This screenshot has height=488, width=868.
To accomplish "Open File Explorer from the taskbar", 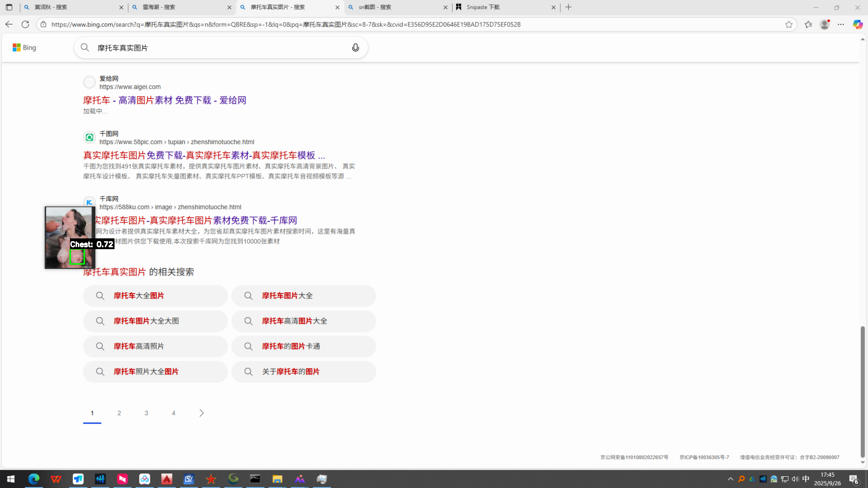I will tap(277, 479).
